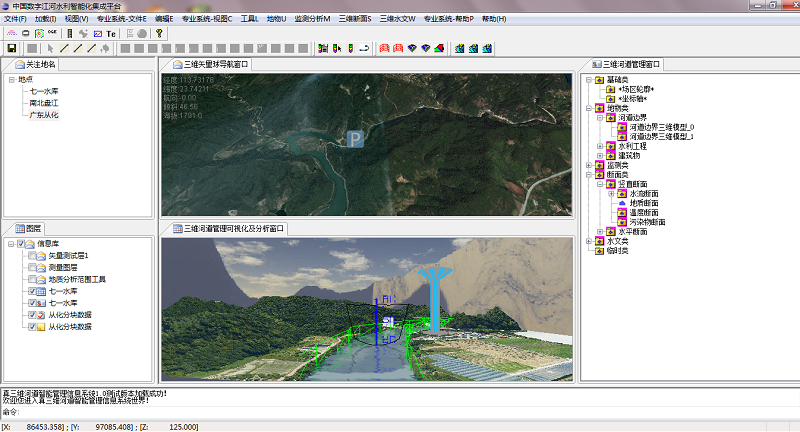Click the folder icon next to 临时类

pyautogui.click(x=599, y=251)
